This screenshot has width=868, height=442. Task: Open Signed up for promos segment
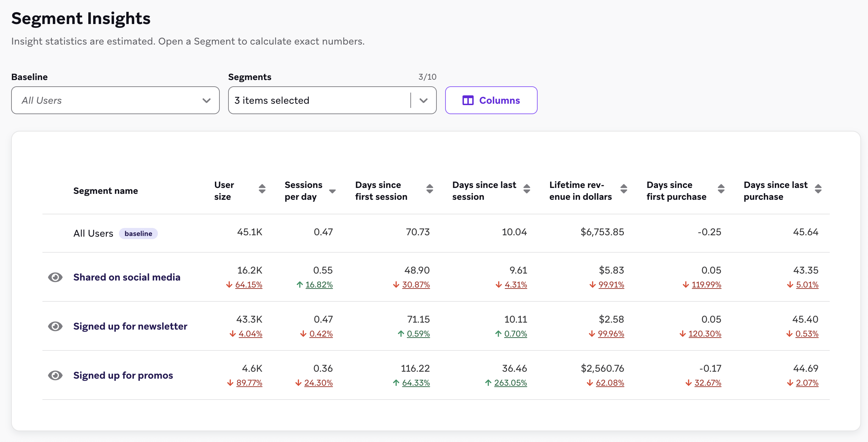pos(123,376)
